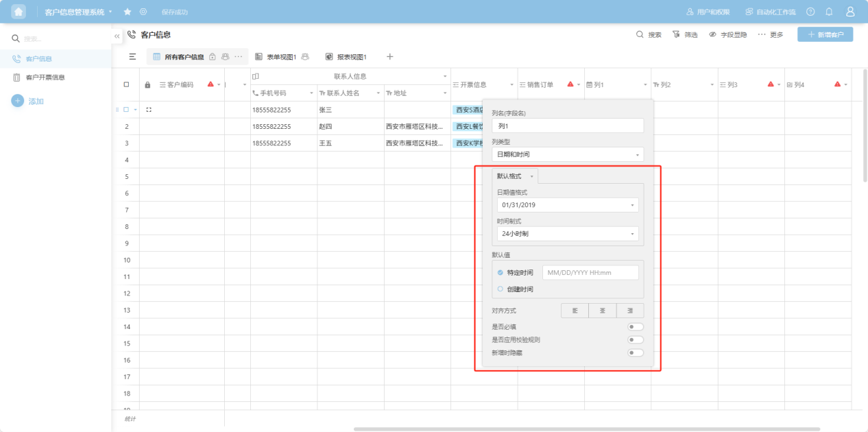868x432 pixels.
Task: Open the notification bell icon
Action: click(829, 12)
